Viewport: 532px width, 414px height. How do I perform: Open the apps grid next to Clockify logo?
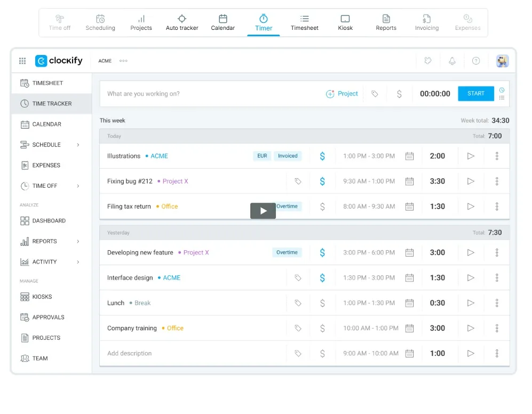pos(22,61)
